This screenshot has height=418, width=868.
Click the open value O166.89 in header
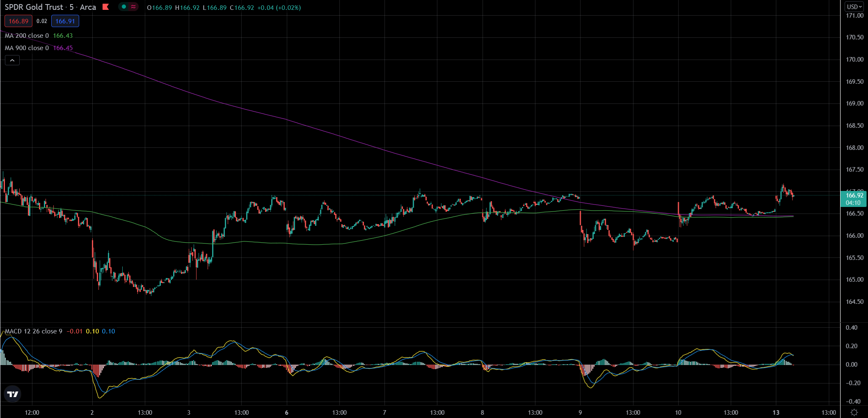pyautogui.click(x=159, y=8)
